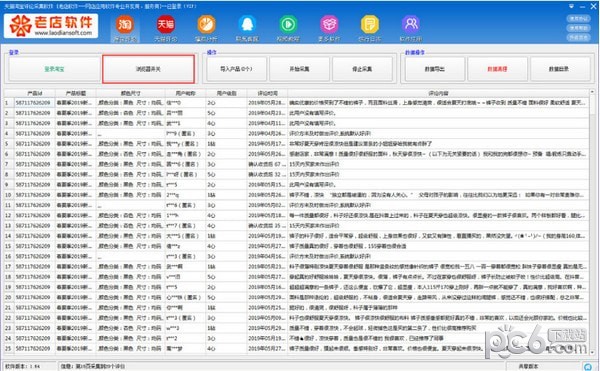
Task: Click the green 登录淘宝 login button
Action: (54, 69)
